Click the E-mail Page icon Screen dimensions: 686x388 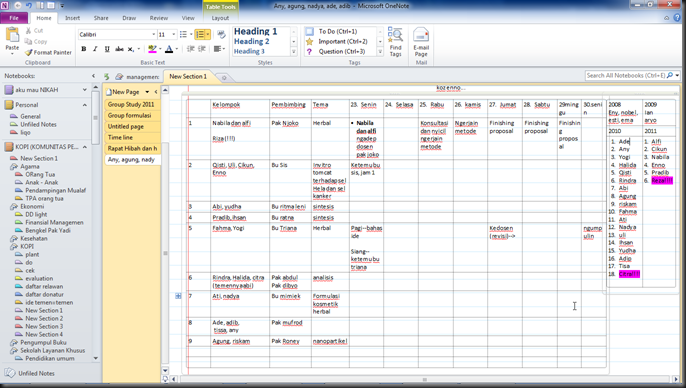(421, 42)
